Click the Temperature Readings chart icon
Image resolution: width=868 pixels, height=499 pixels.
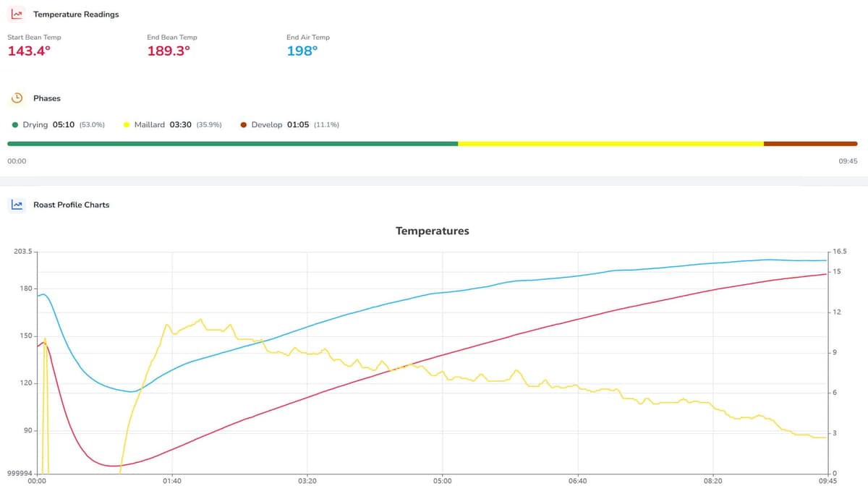point(17,14)
